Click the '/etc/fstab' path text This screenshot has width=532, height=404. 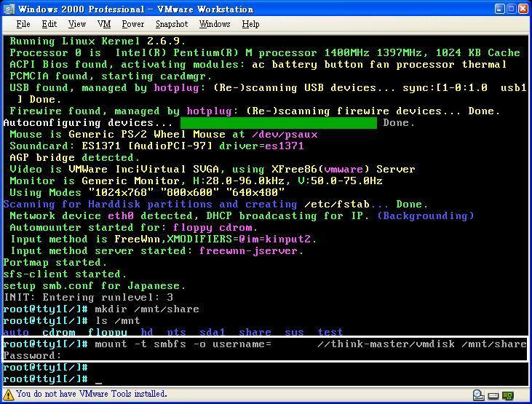(336, 205)
